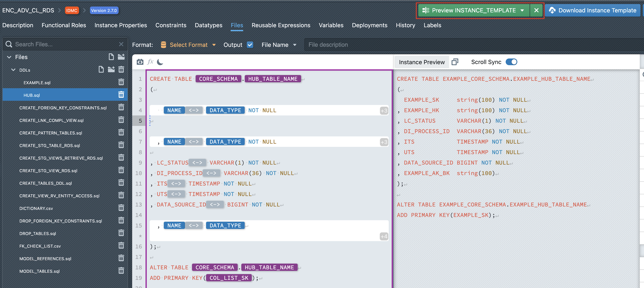Delete the EXAMPLE.sql file via trash icon

(121, 82)
